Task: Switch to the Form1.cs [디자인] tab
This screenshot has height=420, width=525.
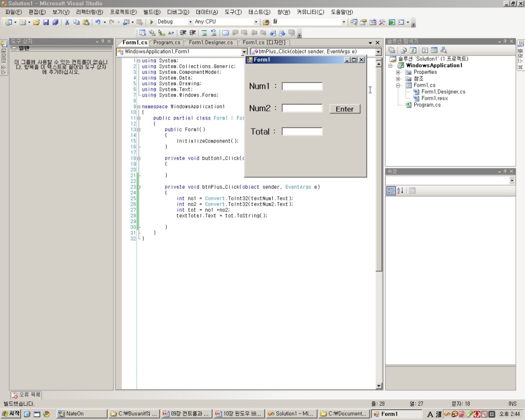Action: coord(264,43)
